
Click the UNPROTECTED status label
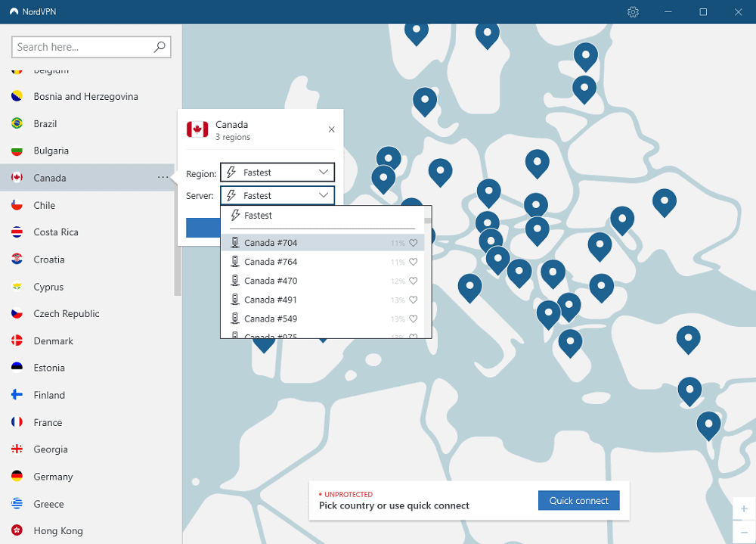pos(349,494)
